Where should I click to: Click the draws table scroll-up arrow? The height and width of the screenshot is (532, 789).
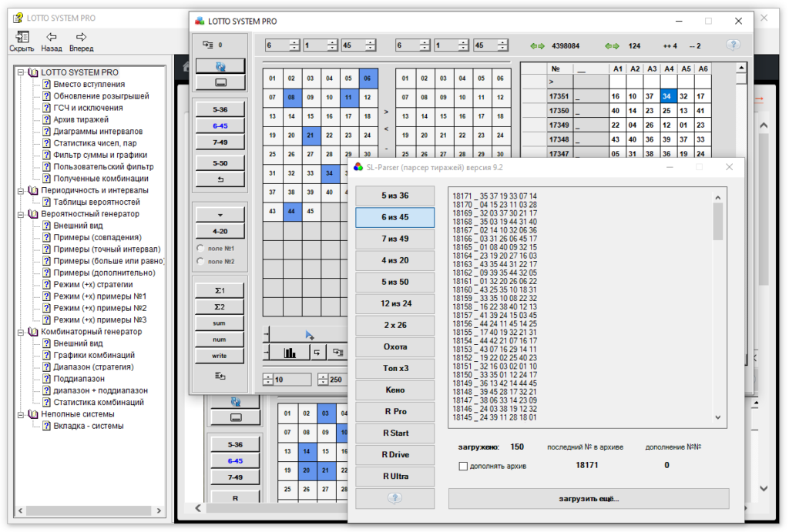[x=741, y=68]
